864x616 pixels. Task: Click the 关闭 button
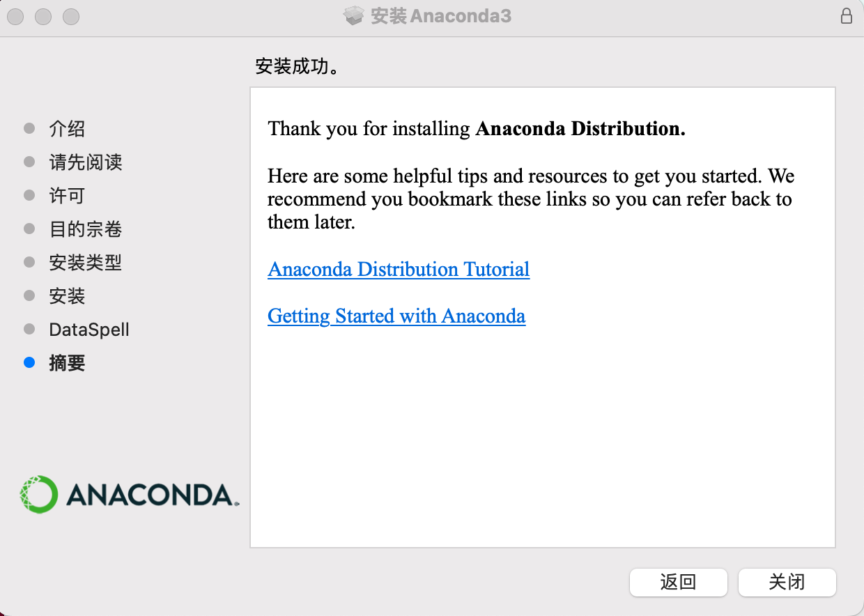click(787, 583)
